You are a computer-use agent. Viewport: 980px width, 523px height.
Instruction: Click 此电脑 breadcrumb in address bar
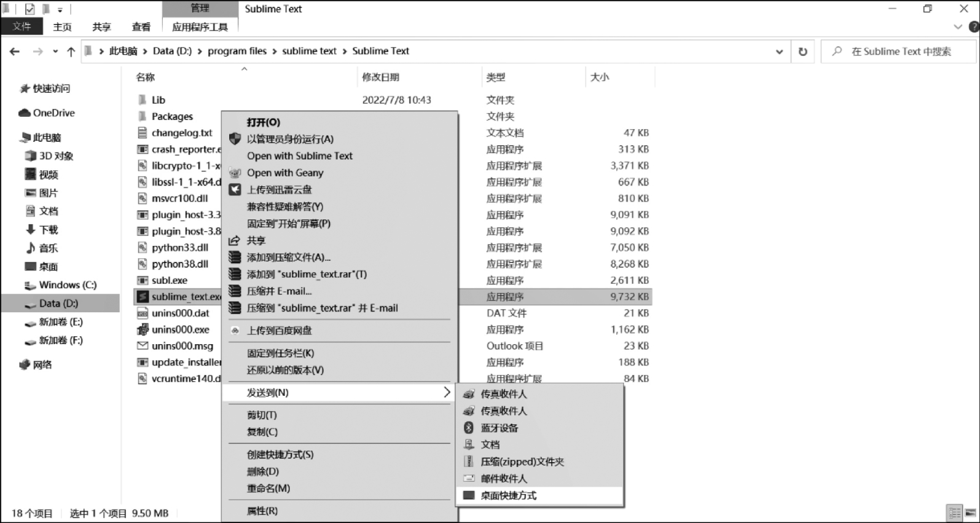(123, 51)
